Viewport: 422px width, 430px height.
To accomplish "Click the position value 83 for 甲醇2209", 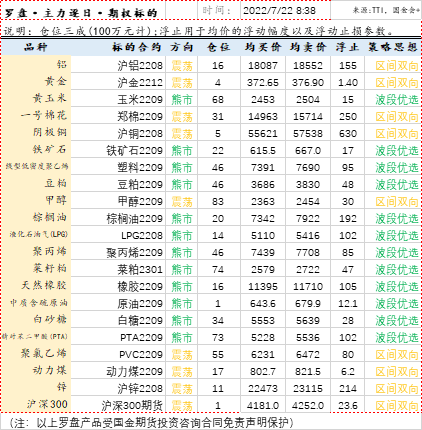I will 218,202.
